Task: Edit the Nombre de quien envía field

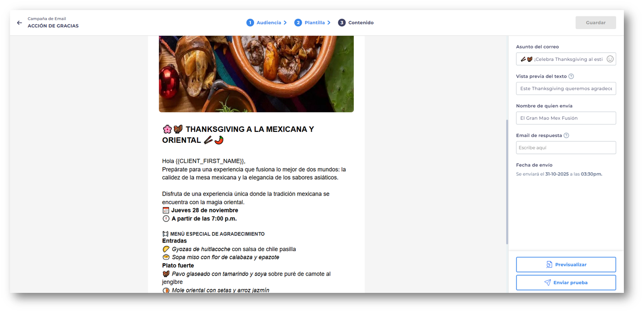Action: coord(566,118)
